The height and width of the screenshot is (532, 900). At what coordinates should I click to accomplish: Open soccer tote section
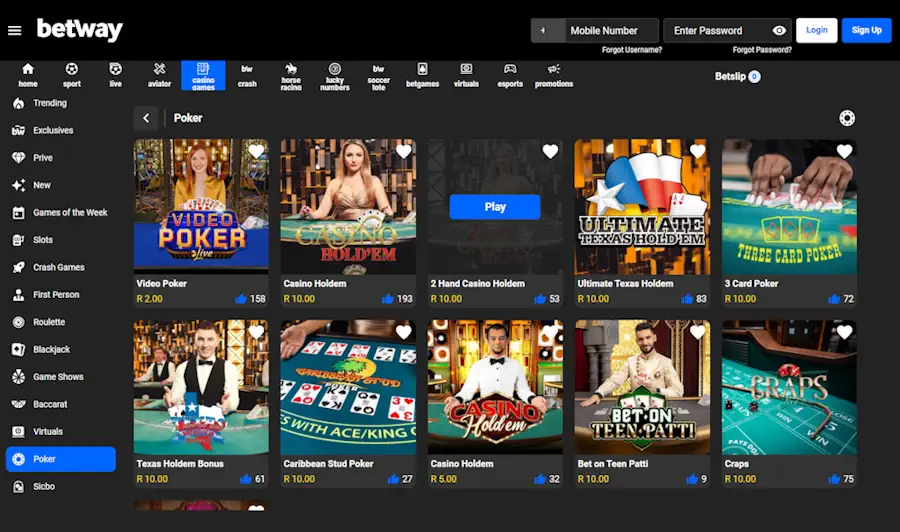coord(378,76)
